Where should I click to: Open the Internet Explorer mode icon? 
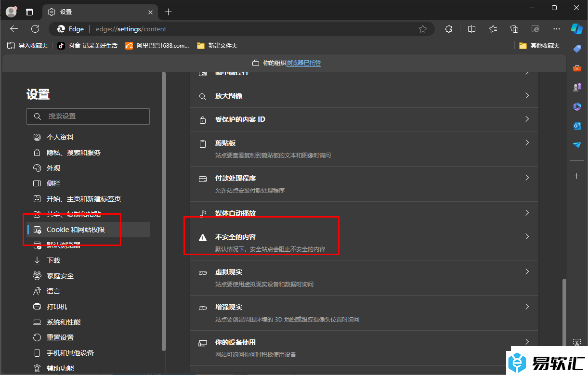536,29
